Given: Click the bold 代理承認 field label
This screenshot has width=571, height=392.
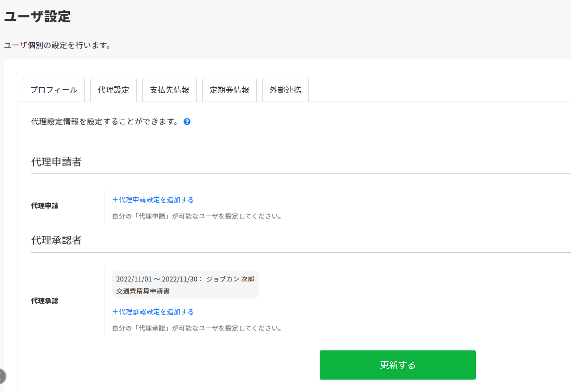Looking at the screenshot, I should 45,300.
